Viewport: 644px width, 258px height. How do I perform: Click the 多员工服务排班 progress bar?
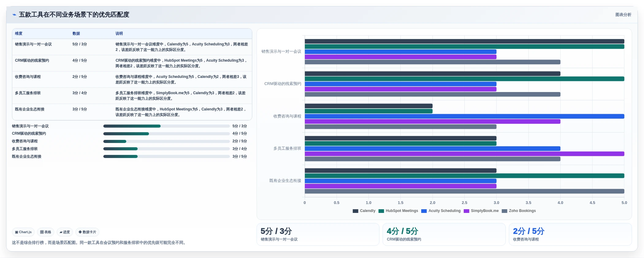(x=166, y=149)
